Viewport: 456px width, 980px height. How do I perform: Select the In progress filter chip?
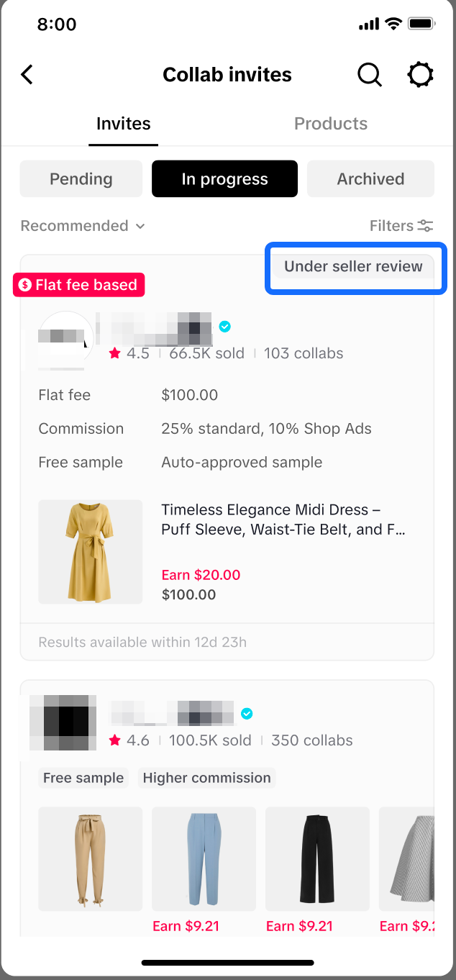224,179
